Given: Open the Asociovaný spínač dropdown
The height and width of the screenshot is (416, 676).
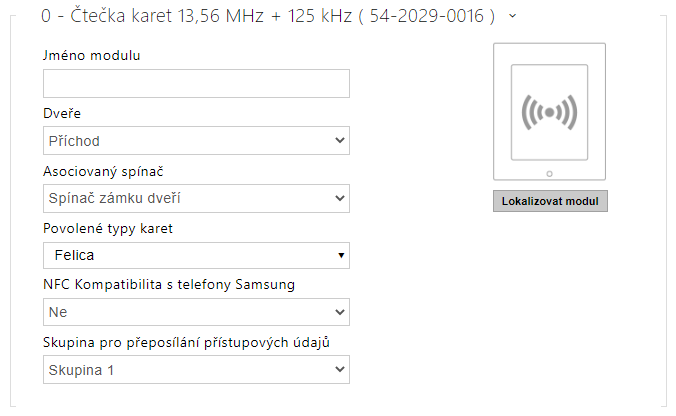Looking at the screenshot, I should (196, 198).
